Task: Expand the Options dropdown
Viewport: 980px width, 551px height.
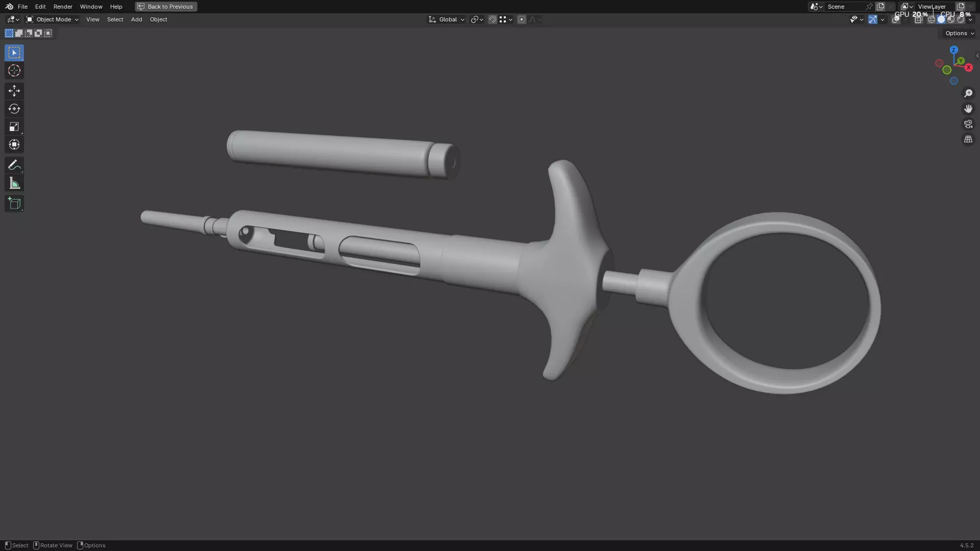Action: [x=960, y=33]
